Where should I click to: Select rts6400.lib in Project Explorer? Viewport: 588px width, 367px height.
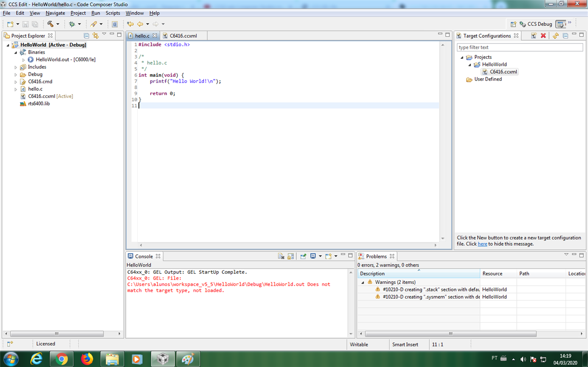point(35,104)
